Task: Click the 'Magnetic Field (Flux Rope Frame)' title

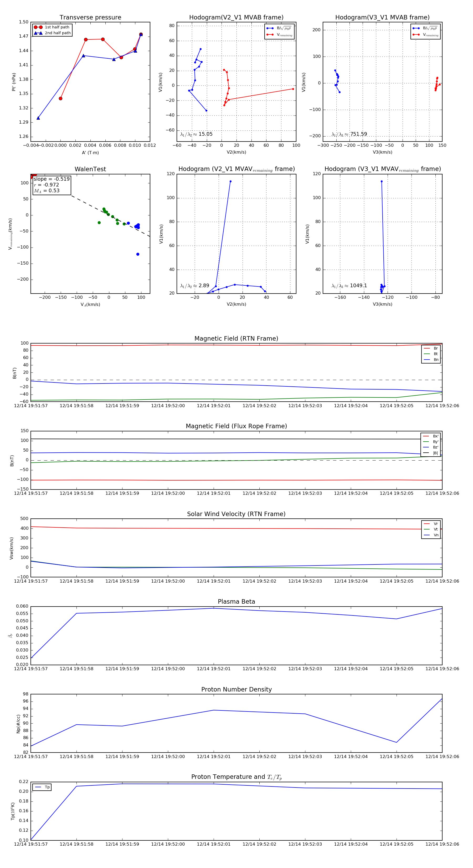Action: [236, 426]
